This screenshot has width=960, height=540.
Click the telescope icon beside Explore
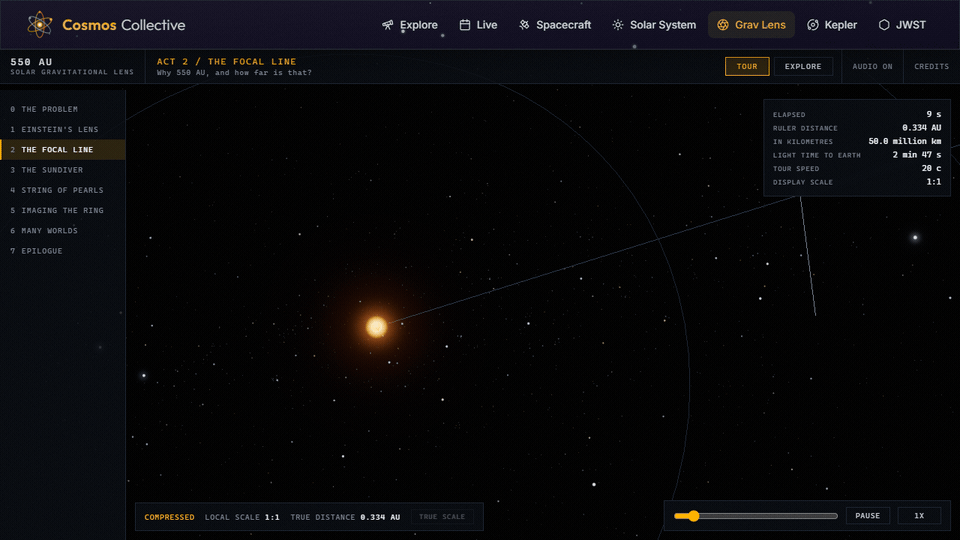click(388, 25)
